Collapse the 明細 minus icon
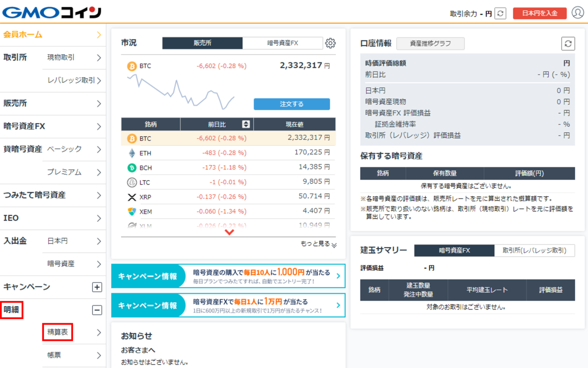 point(97,310)
